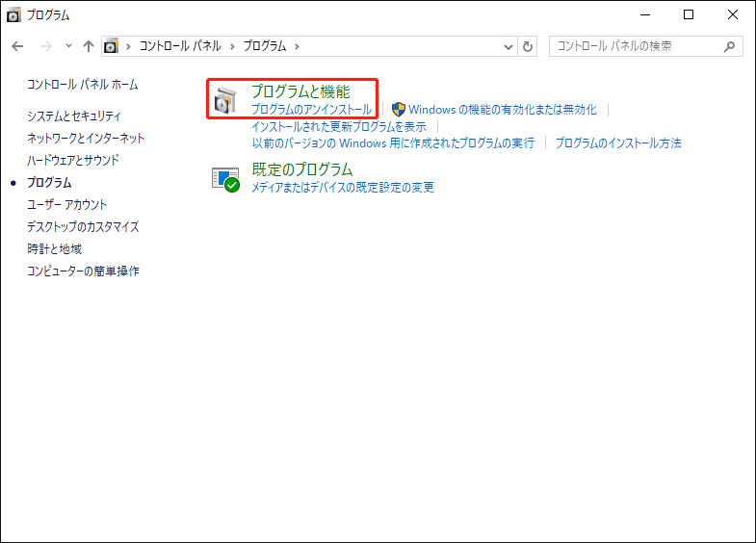756x543 pixels.
Task: Select プログラム in the sidebar
Action: pyautogui.click(x=49, y=183)
